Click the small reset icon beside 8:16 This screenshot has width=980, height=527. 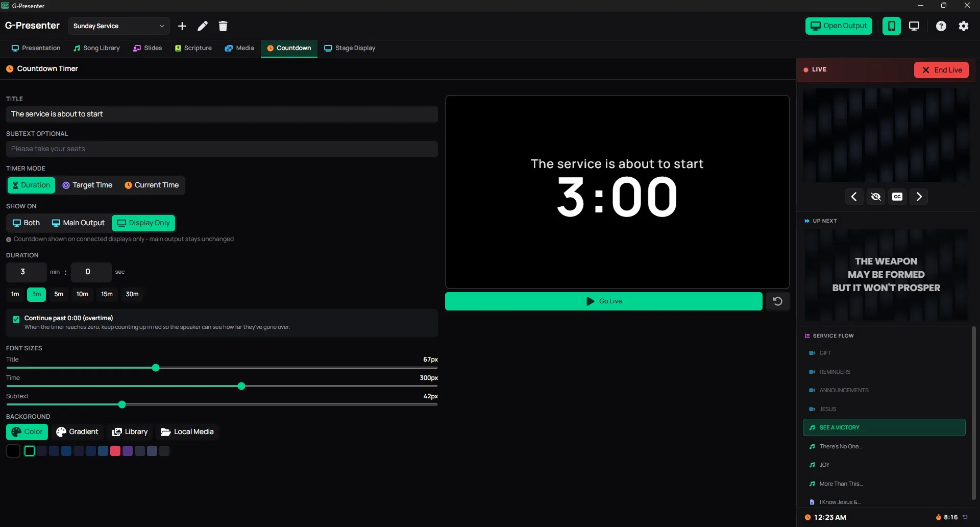point(965,517)
